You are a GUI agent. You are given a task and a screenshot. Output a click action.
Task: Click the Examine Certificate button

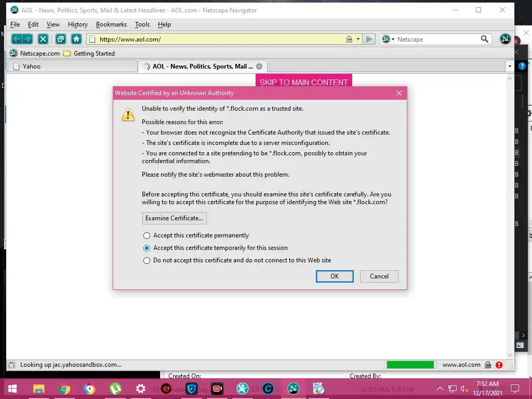pos(175,218)
